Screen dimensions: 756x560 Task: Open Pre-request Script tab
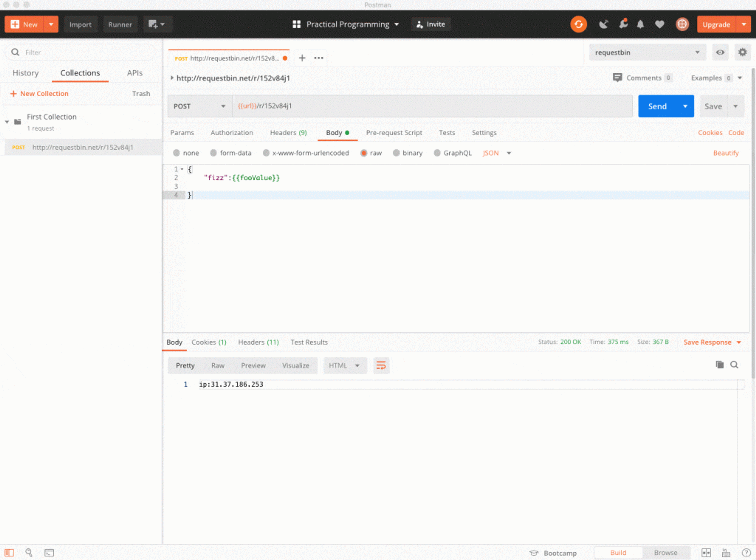point(394,133)
